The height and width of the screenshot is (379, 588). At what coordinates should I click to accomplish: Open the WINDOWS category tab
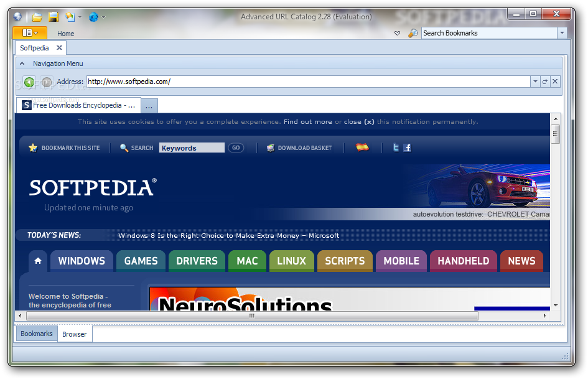(82, 261)
